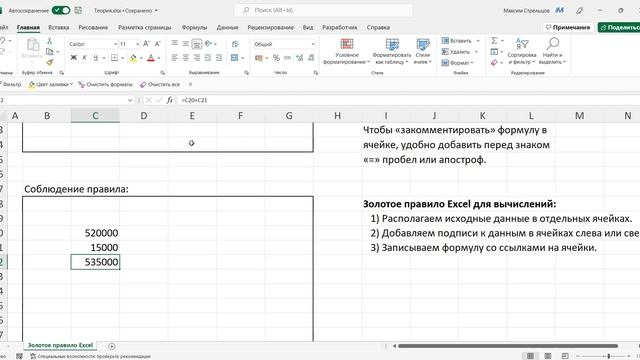Toggle italic К formatting
This screenshot has width=640, height=360.
(x=84, y=58)
